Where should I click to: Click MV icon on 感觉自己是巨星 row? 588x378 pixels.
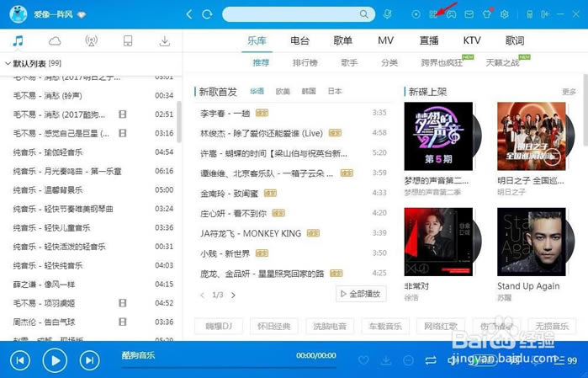pyautogui.click(x=123, y=133)
